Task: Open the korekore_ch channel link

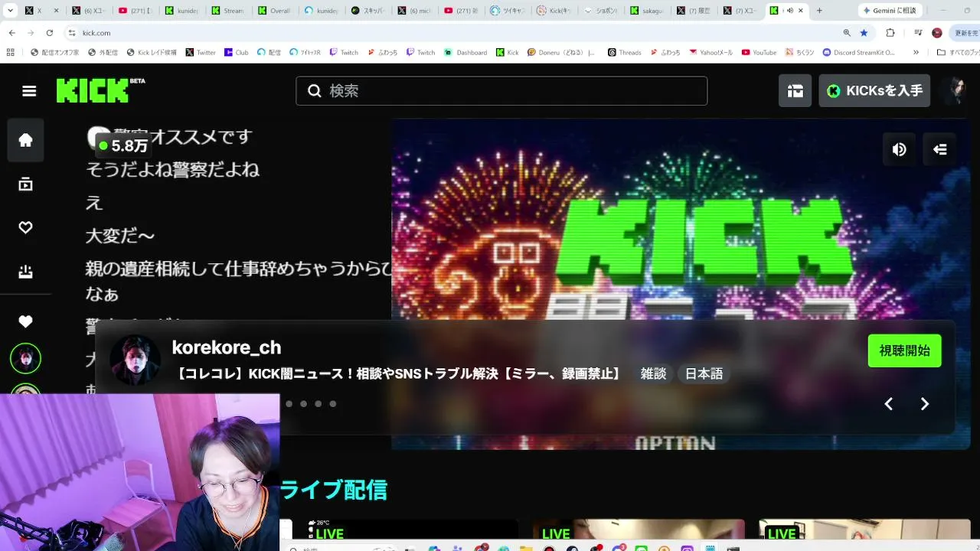Action: pyautogui.click(x=227, y=347)
